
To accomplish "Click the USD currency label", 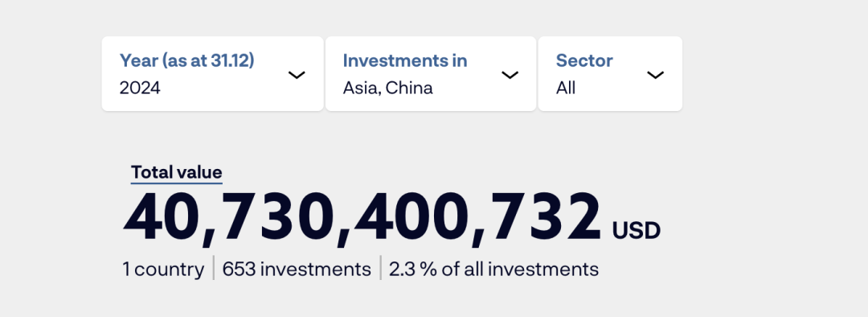I will (636, 231).
